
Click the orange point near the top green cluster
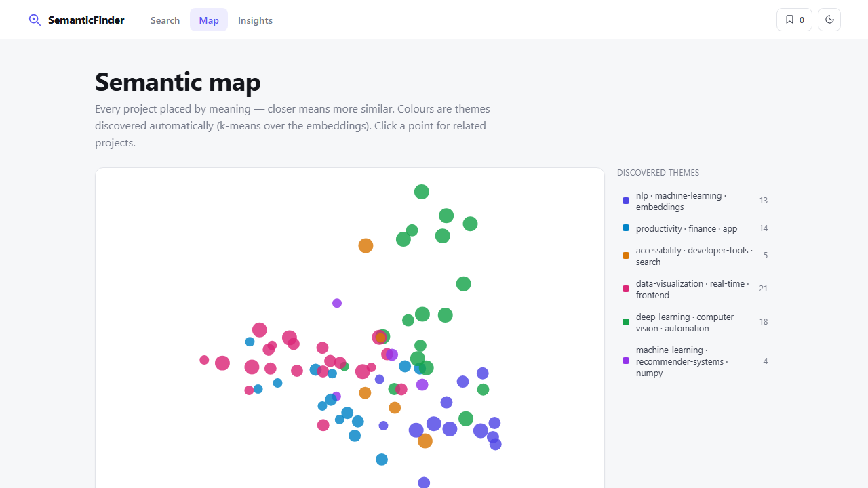[x=366, y=245]
